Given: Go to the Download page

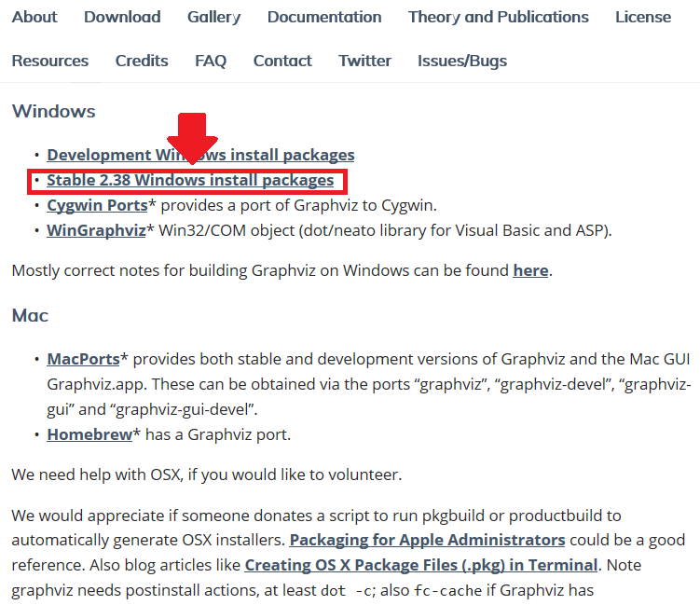Looking at the screenshot, I should (x=122, y=17).
